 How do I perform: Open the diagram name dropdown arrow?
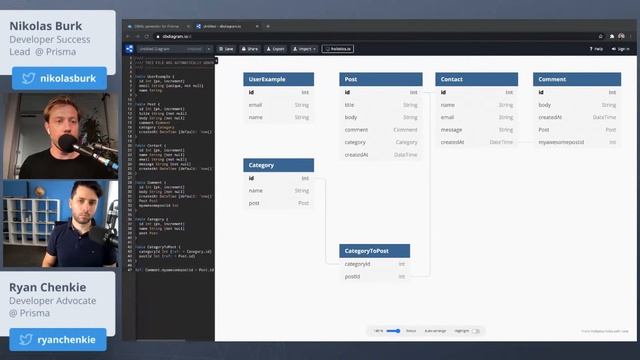coord(209,49)
